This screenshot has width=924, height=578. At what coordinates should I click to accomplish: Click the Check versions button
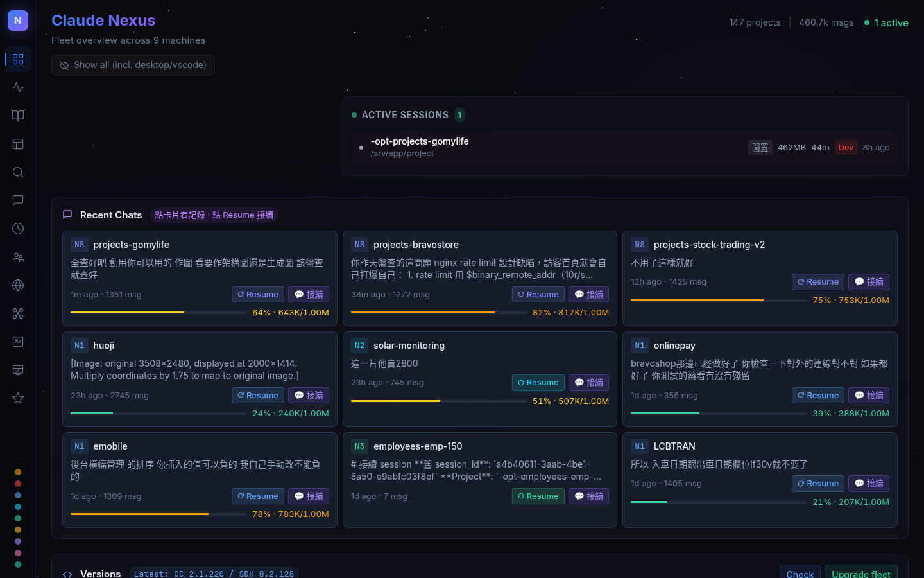tap(800, 573)
